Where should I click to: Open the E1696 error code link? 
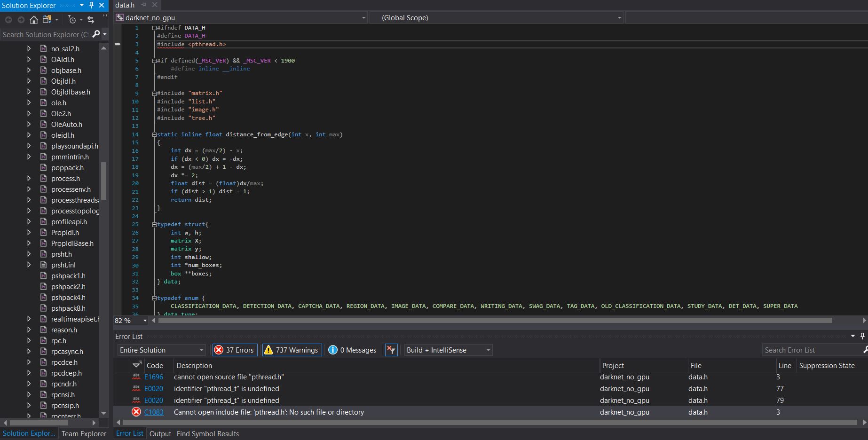pyautogui.click(x=154, y=377)
